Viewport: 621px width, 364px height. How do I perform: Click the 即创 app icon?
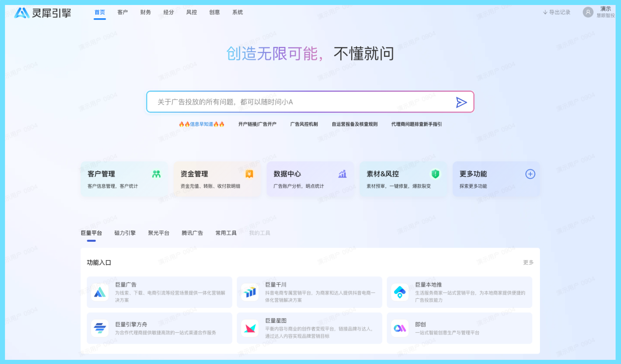400,328
